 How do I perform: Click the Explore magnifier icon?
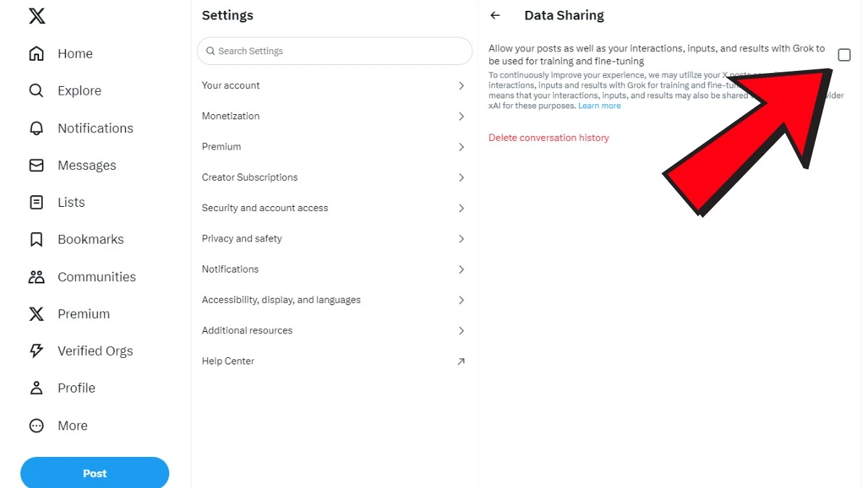pos(36,90)
